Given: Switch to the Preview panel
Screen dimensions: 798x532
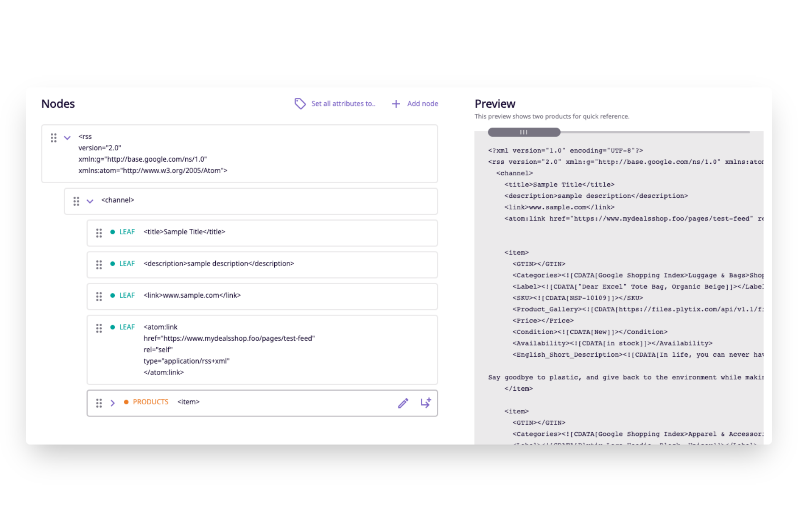Looking at the screenshot, I should tap(495, 103).
